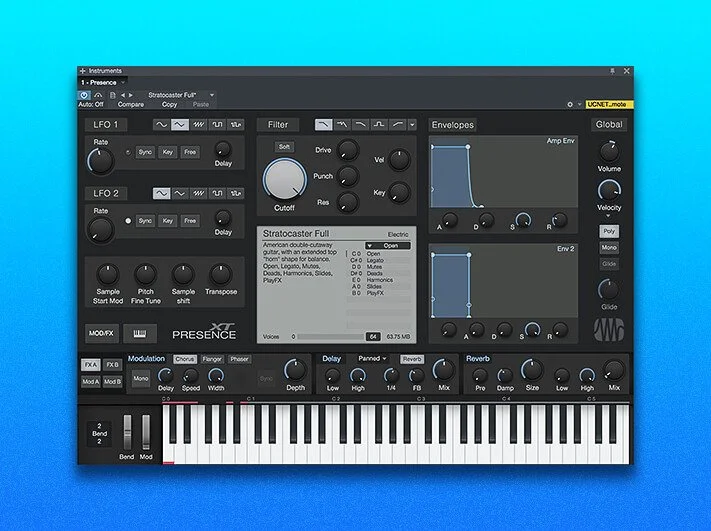
Task: Select third filter type icon
Action: (360, 124)
